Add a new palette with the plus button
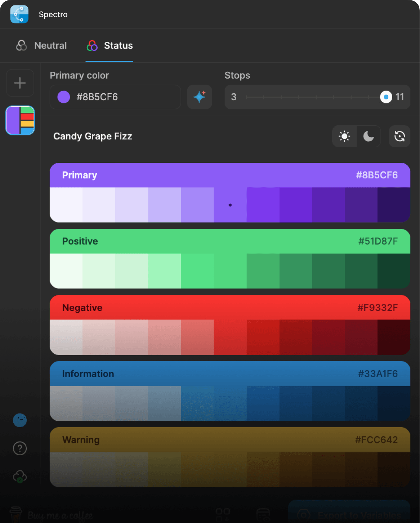Screen dimensions: 420x523 pyautogui.click(x=20, y=83)
